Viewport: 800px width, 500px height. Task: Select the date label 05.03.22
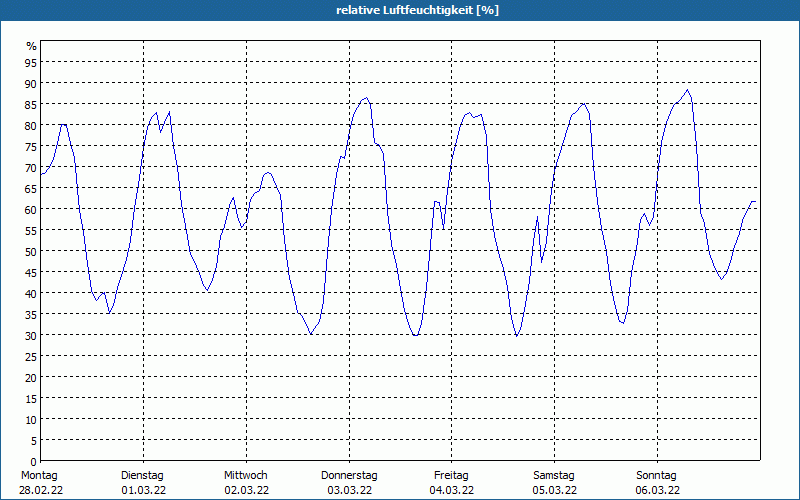click(554, 490)
